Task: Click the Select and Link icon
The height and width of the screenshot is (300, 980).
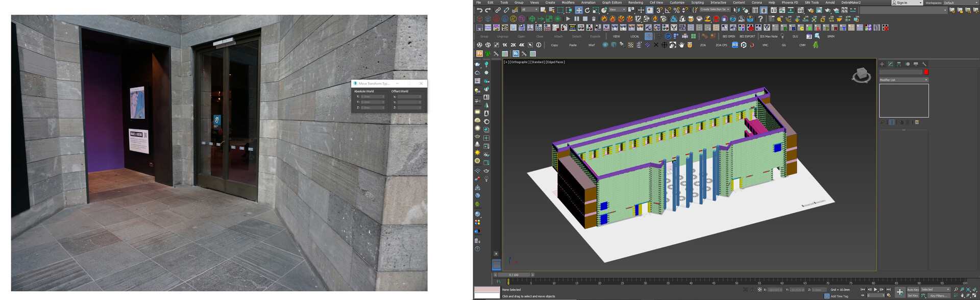Action: pyautogui.click(x=498, y=10)
